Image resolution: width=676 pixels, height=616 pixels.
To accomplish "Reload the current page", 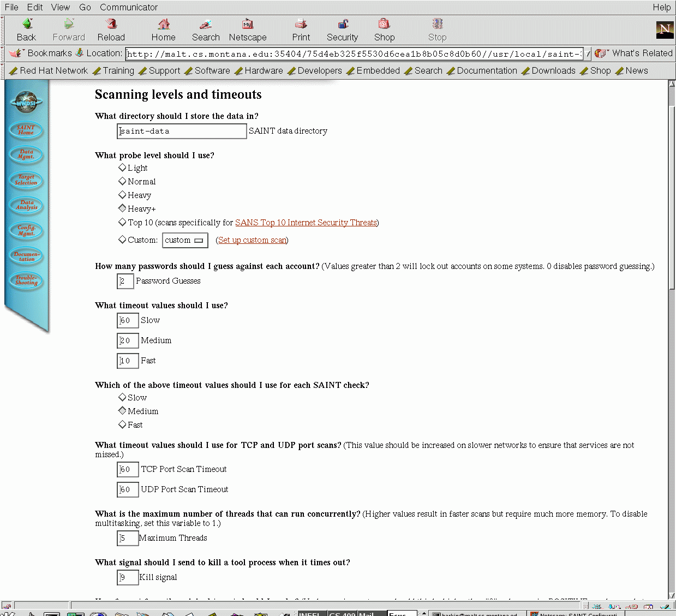I will point(111,25).
